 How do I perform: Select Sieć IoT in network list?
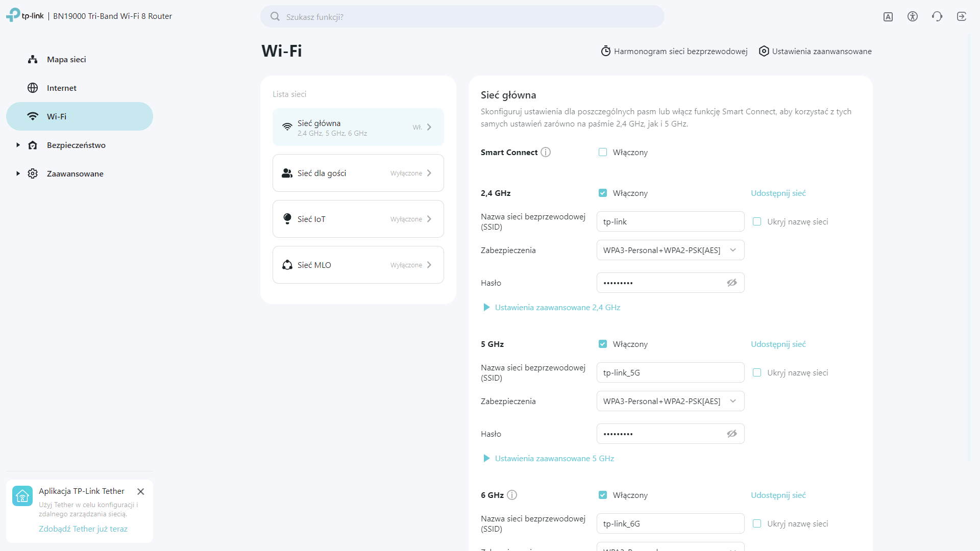(358, 219)
